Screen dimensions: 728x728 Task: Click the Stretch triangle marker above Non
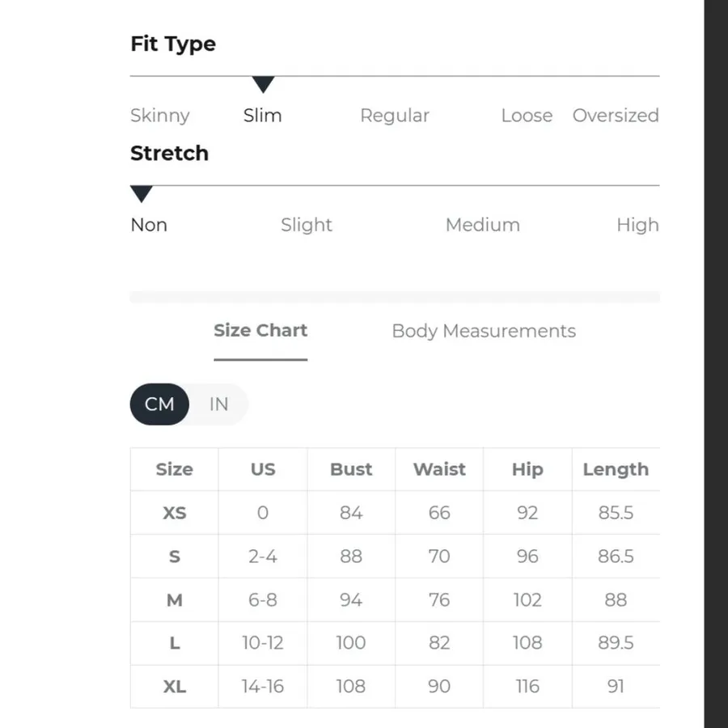tap(141, 194)
